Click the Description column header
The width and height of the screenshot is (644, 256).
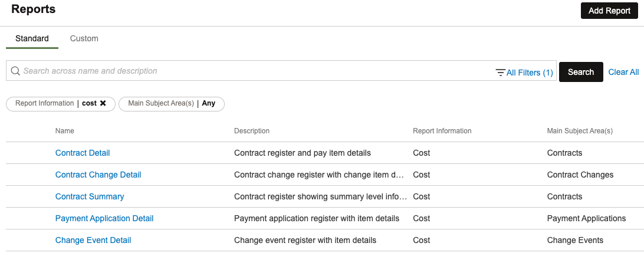(252, 131)
